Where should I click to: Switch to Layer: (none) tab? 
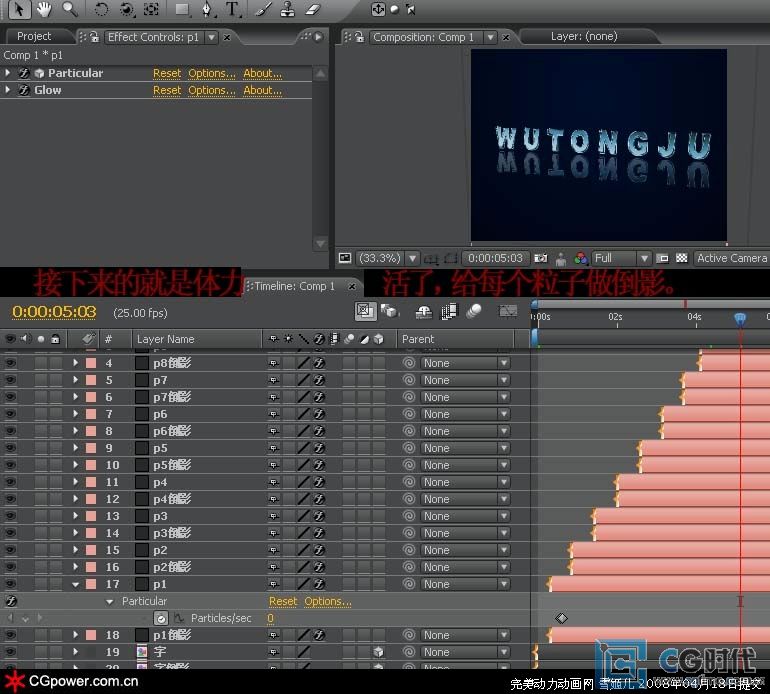point(584,36)
